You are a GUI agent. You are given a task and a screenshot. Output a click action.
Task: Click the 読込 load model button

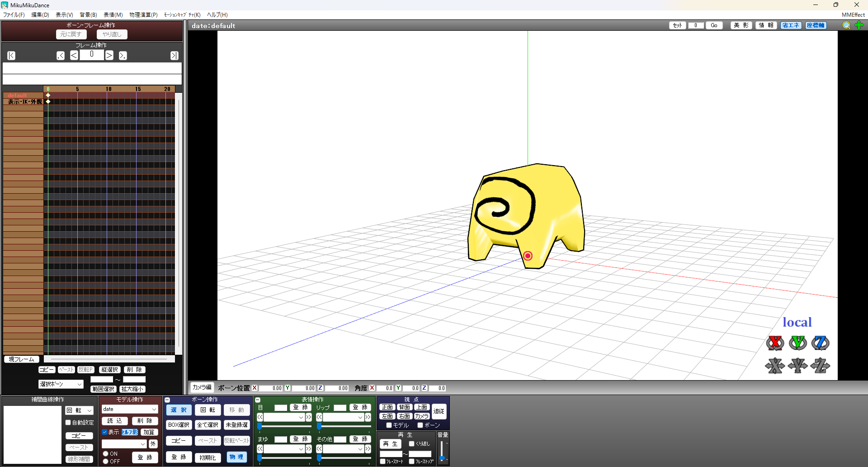114,421
